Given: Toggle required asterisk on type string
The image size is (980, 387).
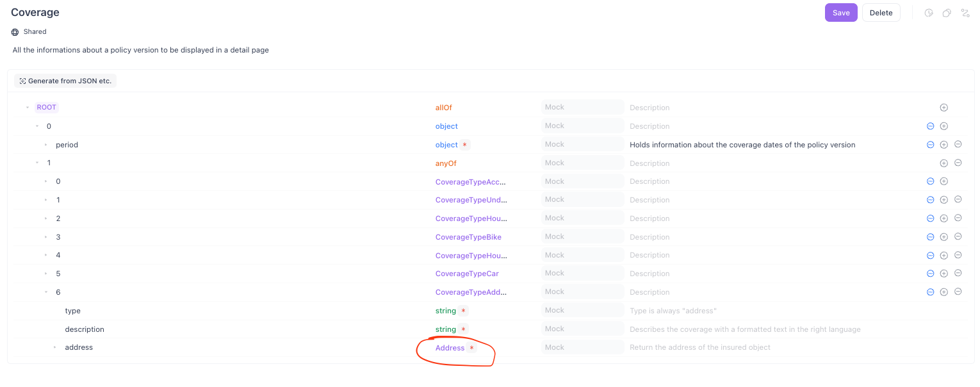Looking at the screenshot, I should pyautogui.click(x=464, y=311).
